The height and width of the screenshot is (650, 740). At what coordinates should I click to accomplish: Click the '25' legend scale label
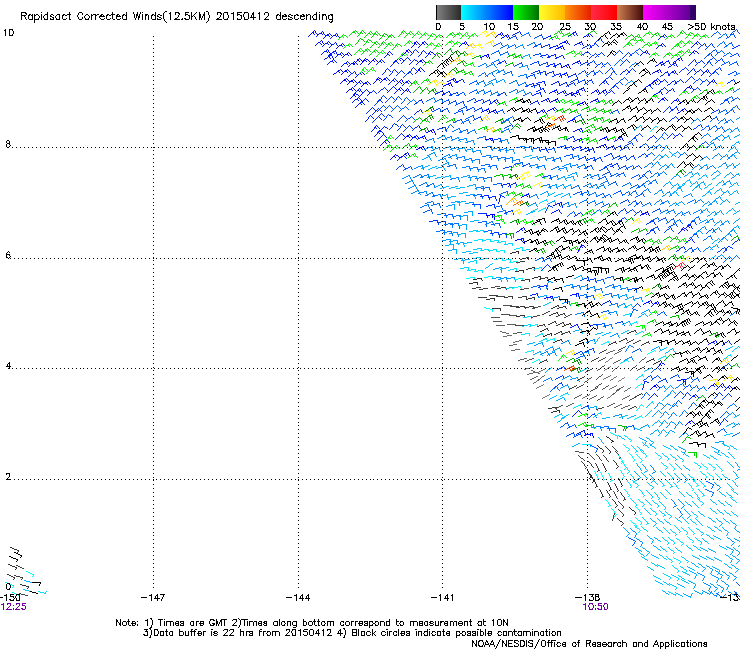(565, 27)
